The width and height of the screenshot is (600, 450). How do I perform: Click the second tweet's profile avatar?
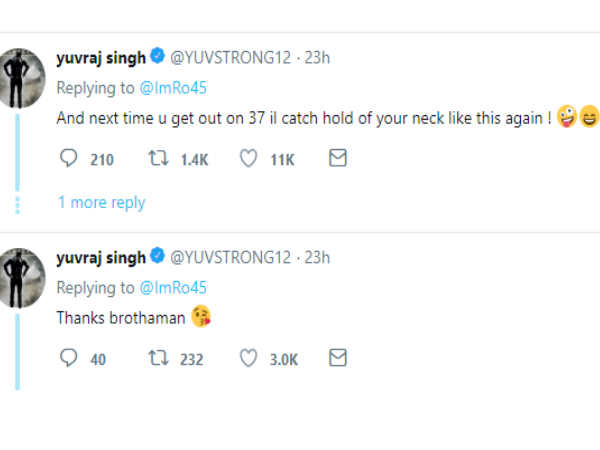[x=21, y=275]
